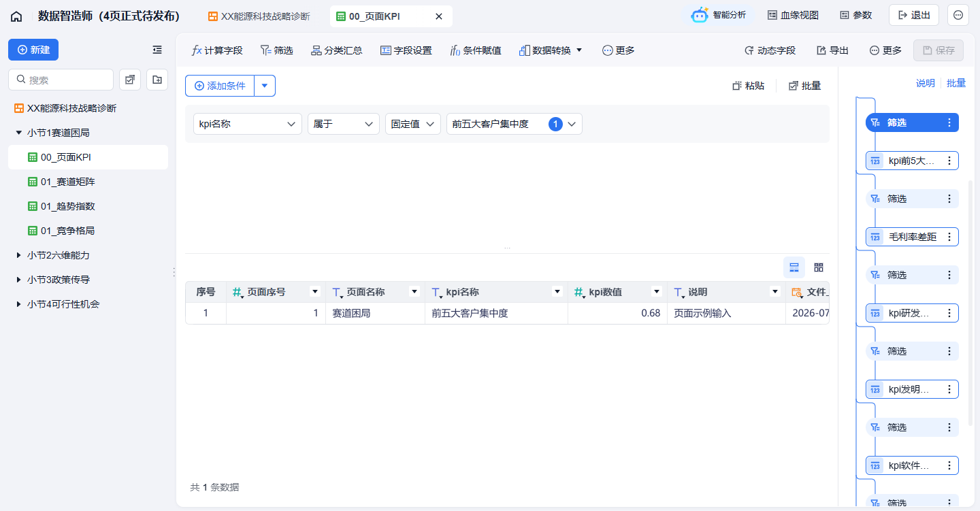This screenshot has width=980, height=511.
Task: Click 计算字段 in the toolbar
Action: [x=217, y=50]
